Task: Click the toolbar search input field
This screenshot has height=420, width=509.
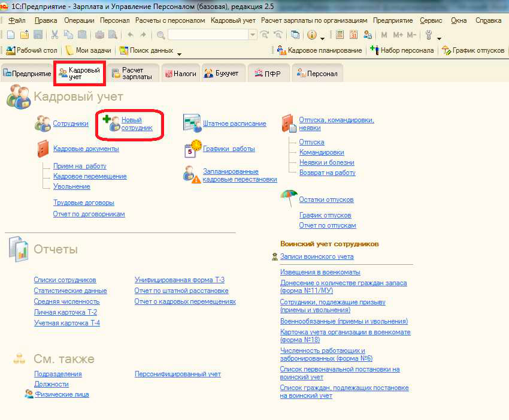Action: [x=208, y=34]
